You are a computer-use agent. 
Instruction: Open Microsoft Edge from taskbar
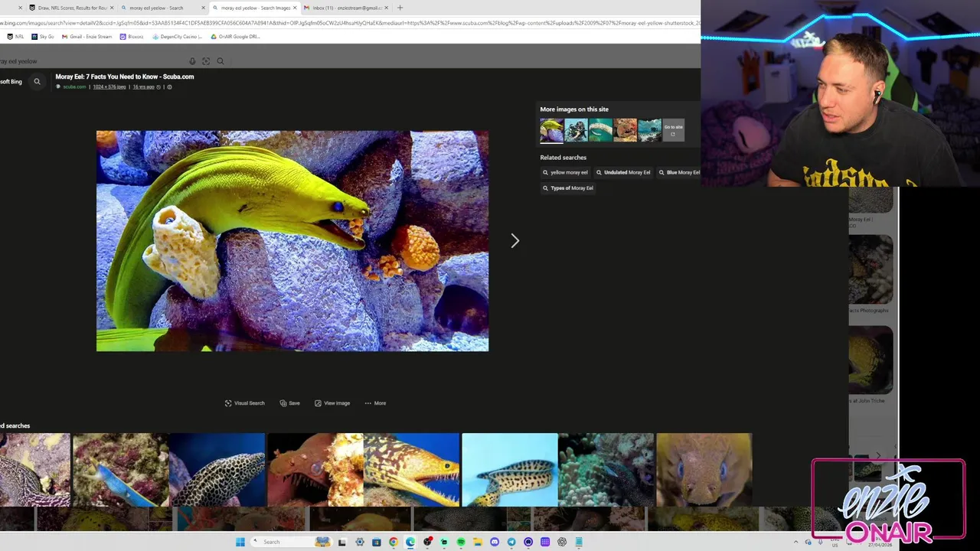coord(410,542)
